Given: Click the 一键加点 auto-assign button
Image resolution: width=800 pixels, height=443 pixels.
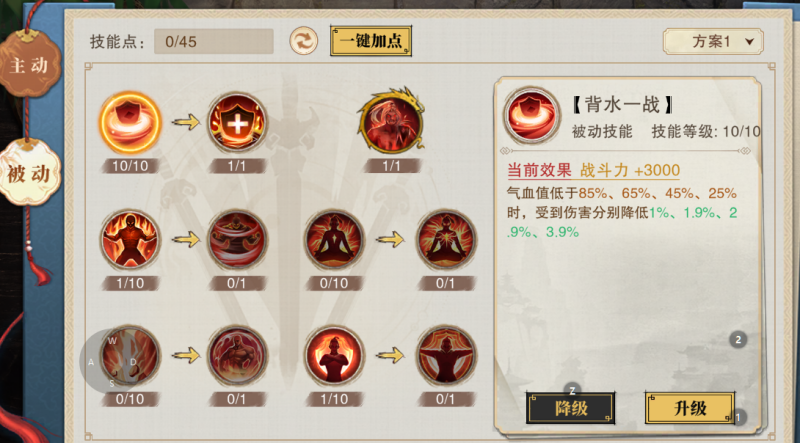Looking at the screenshot, I should [371, 41].
